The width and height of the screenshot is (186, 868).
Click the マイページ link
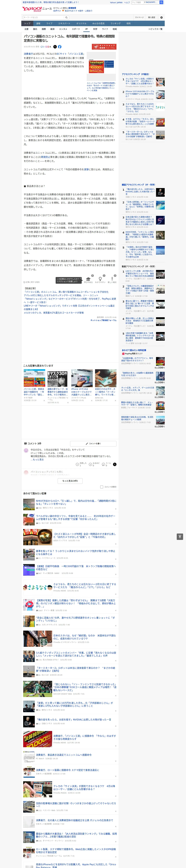[x=139, y=17]
